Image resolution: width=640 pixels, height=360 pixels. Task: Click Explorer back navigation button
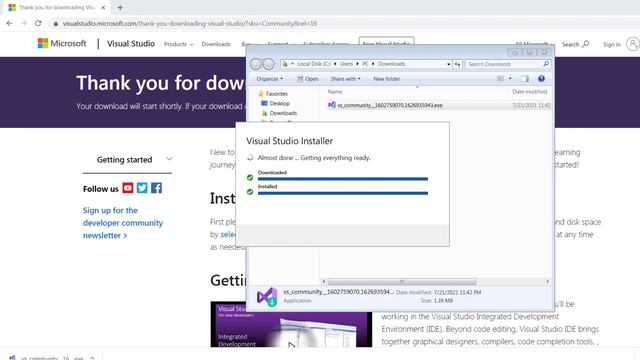pyautogui.click(x=256, y=64)
